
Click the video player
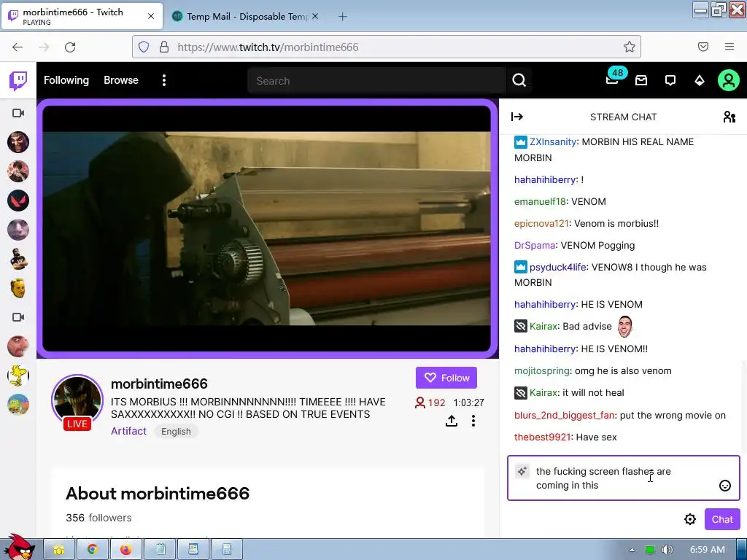pyautogui.click(x=267, y=228)
